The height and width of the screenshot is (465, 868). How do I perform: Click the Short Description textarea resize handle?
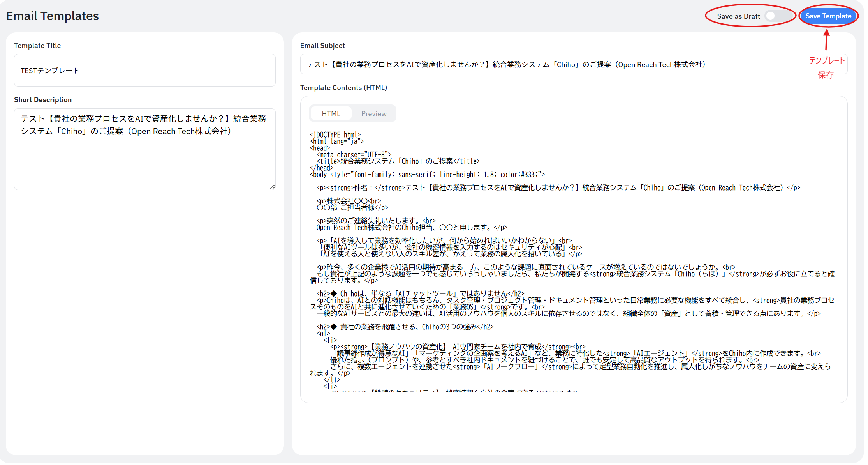pos(272,187)
